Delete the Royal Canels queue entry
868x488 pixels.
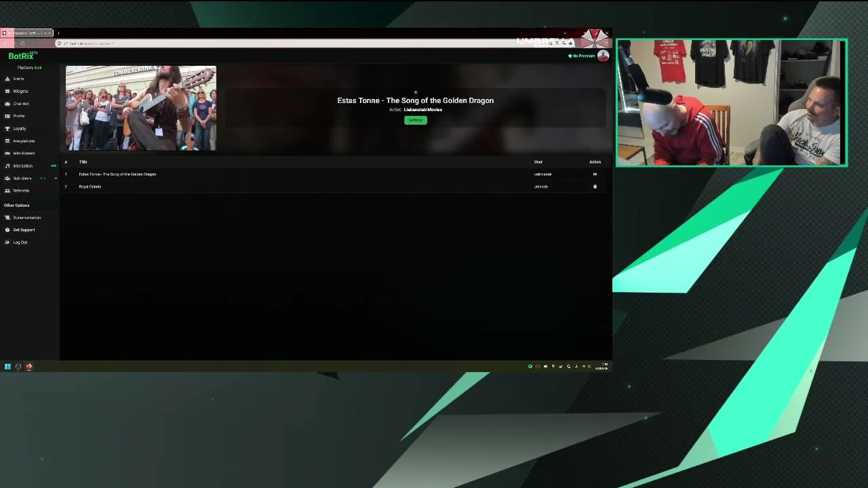tap(595, 186)
